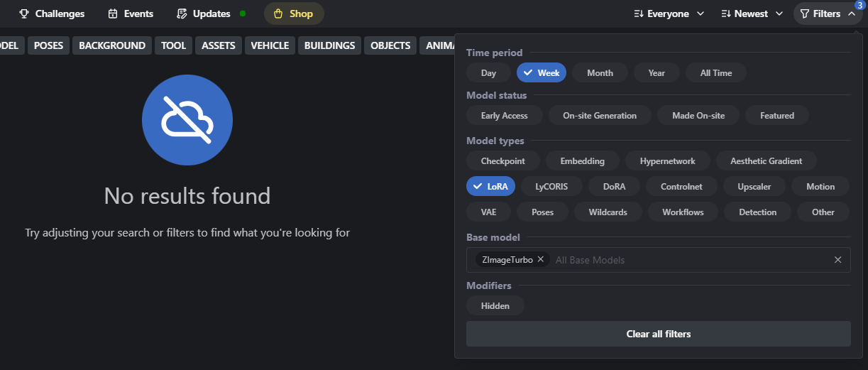Image resolution: width=868 pixels, height=370 pixels.
Task: Select the BACKGROUND category tag
Action: pyautogui.click(x=112, y=45)
